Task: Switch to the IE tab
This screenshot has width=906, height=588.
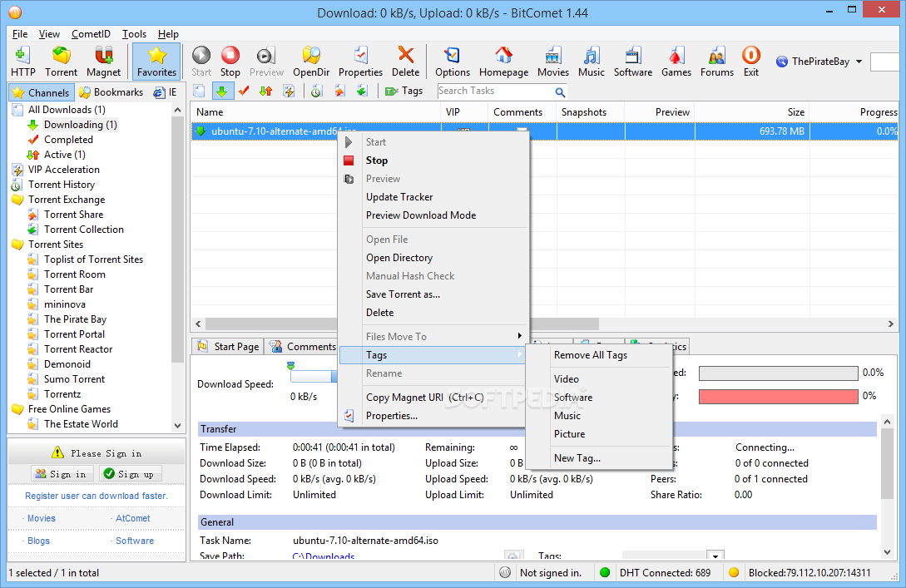Action: (x=166, y=92)
